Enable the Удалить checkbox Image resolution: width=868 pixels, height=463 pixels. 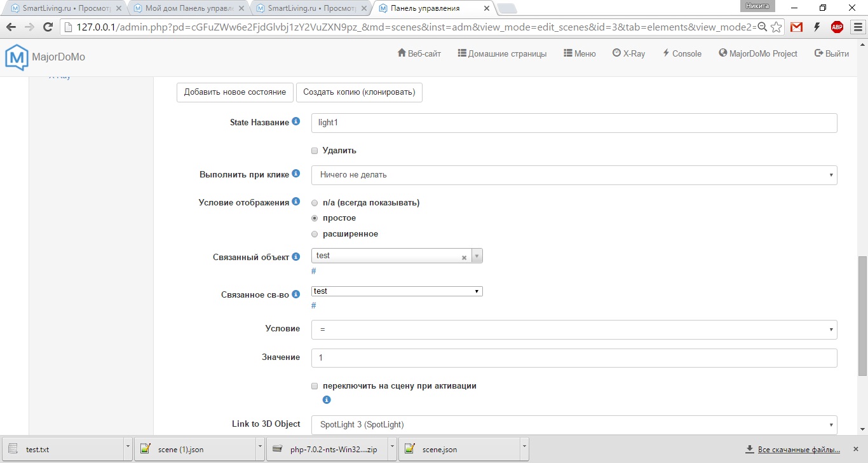(x=315, y=151)
